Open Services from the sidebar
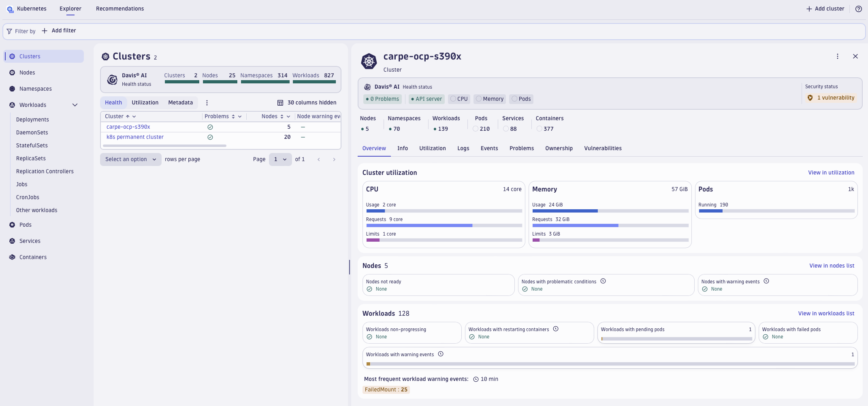Image resolution: width=868 pixels, height=406 pixels. (30, 241)
